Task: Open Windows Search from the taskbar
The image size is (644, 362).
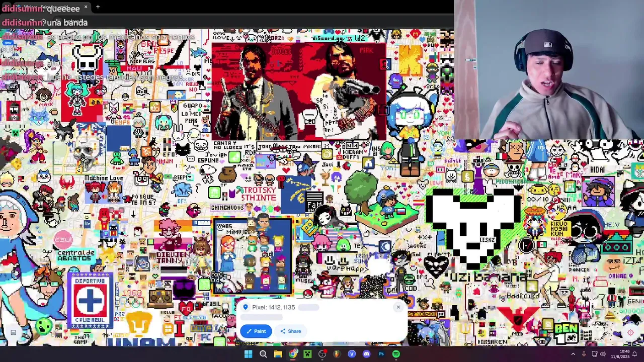Action: (263, 354)
